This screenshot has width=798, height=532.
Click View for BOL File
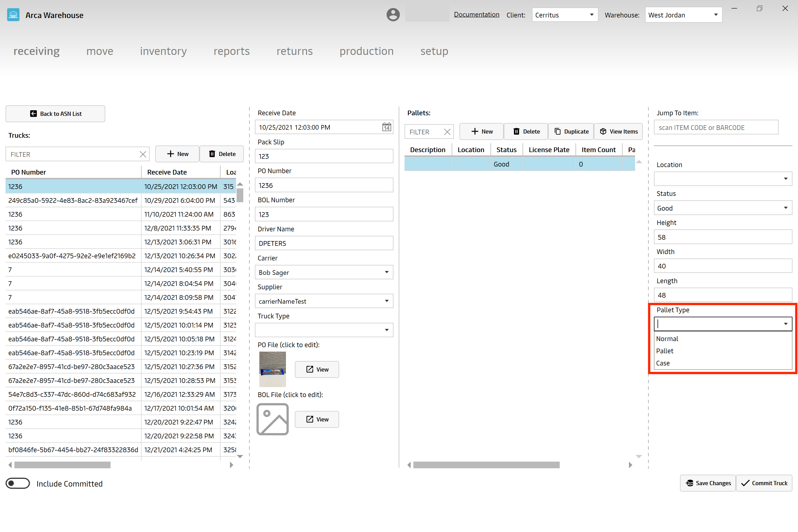coord(317,419)
